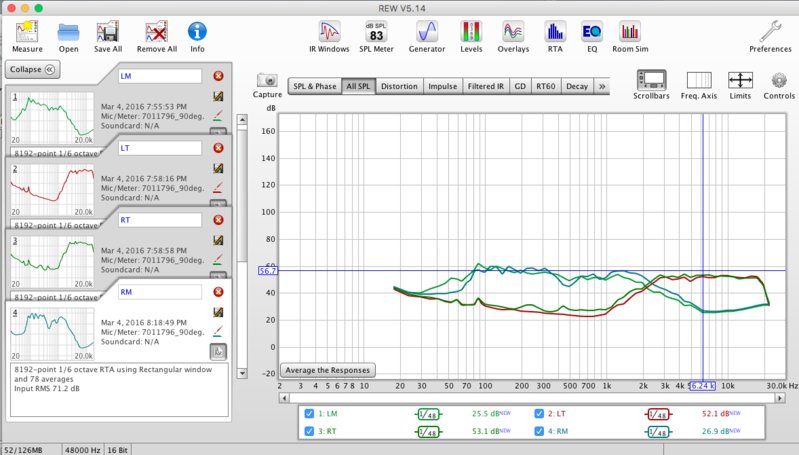Change the RM 1/48 smoothing indicator
Viewport: 799px width, 455px height.
(x=658, y=432)
